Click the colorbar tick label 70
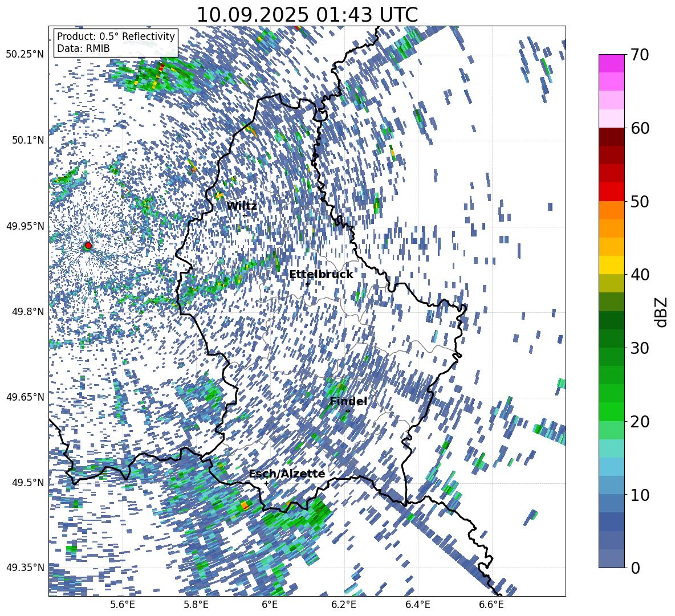The width and height of the screenshot is (675, 616). 640,55
